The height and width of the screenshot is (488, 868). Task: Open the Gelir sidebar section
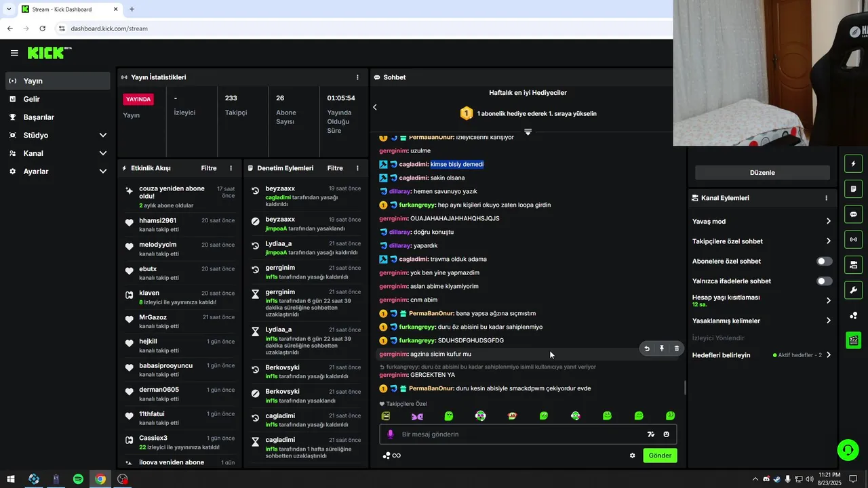[x=57, y=99]
